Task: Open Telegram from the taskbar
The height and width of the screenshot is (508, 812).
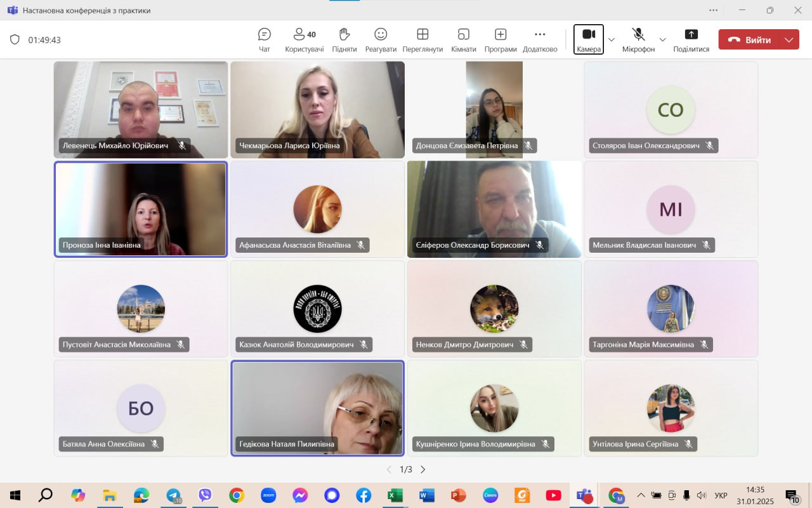Action: tap(173, 495)
